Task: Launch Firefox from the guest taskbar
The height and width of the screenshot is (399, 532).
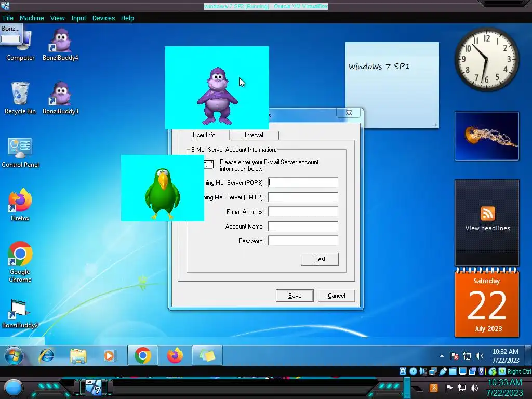Action: 175,355
